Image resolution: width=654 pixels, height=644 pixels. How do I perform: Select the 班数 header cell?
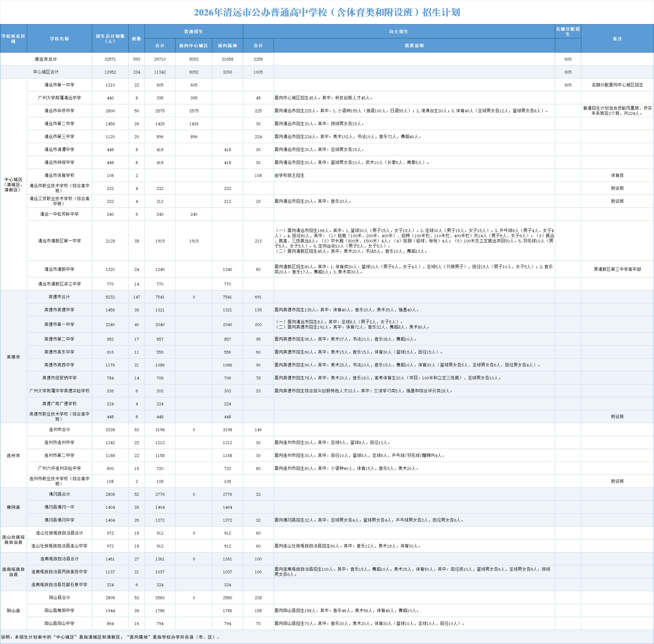pyautogui.click(x=136, y=38)
